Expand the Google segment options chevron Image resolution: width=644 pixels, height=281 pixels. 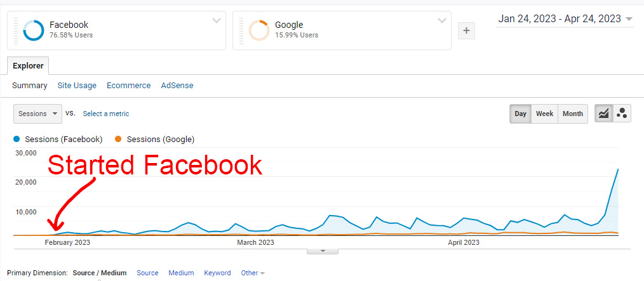click(x=442, y=20)
